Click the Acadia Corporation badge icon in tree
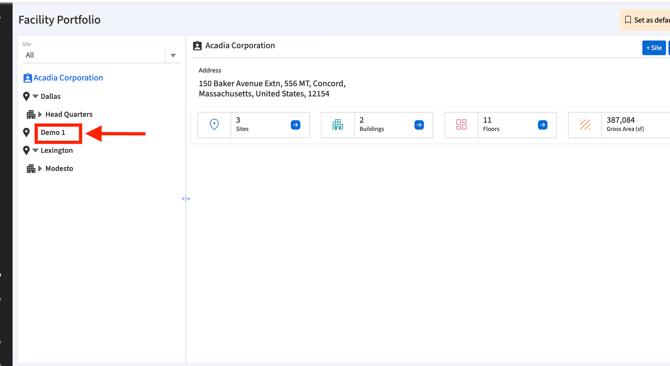Screen dimensions: 670x366 pos(27,78)
